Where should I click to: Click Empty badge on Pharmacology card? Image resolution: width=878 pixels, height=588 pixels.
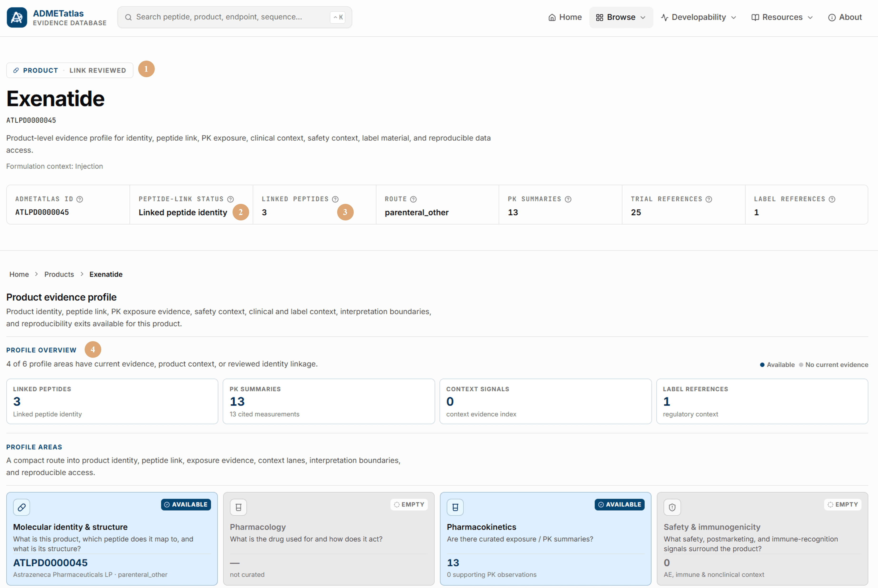coord(409,504)
